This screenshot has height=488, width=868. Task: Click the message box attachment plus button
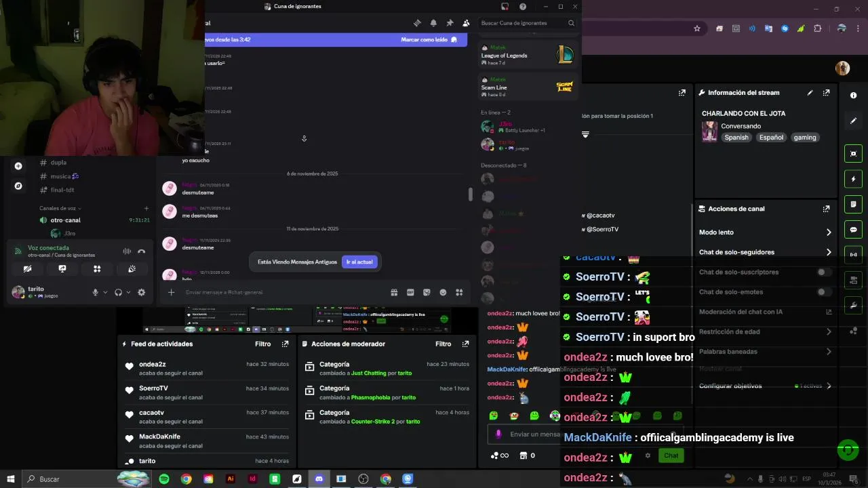pos(171,292)
